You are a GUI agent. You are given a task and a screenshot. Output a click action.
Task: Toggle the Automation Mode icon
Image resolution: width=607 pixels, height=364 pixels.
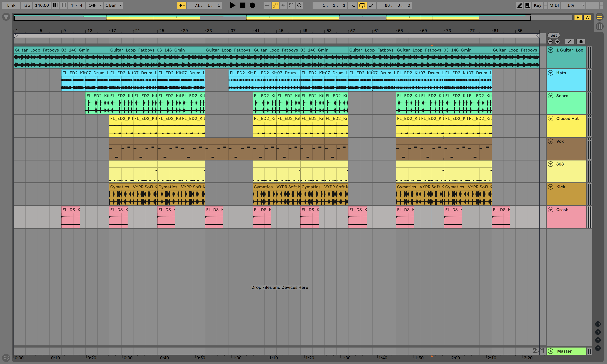tap(569, 41)
